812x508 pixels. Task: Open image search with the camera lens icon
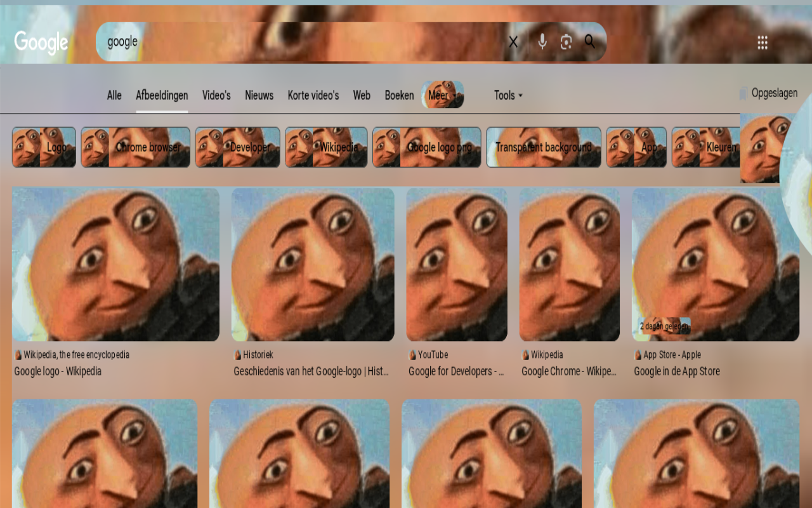(x=566, y=42)
